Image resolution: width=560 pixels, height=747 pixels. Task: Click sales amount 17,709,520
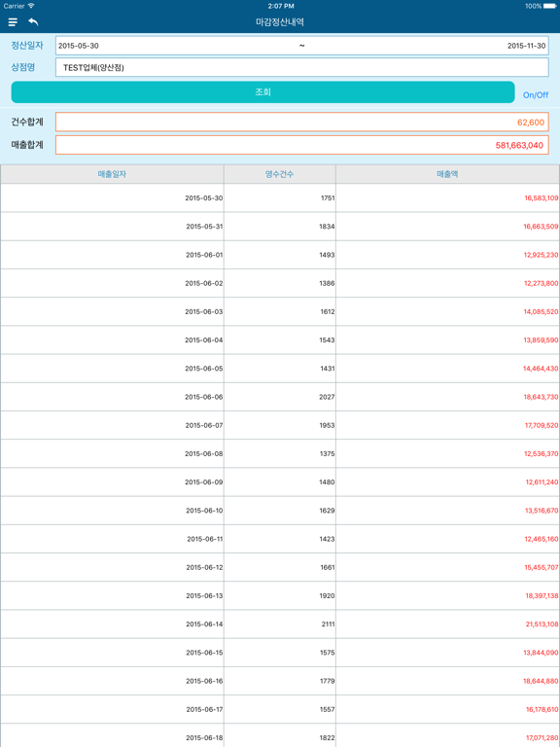542,425
